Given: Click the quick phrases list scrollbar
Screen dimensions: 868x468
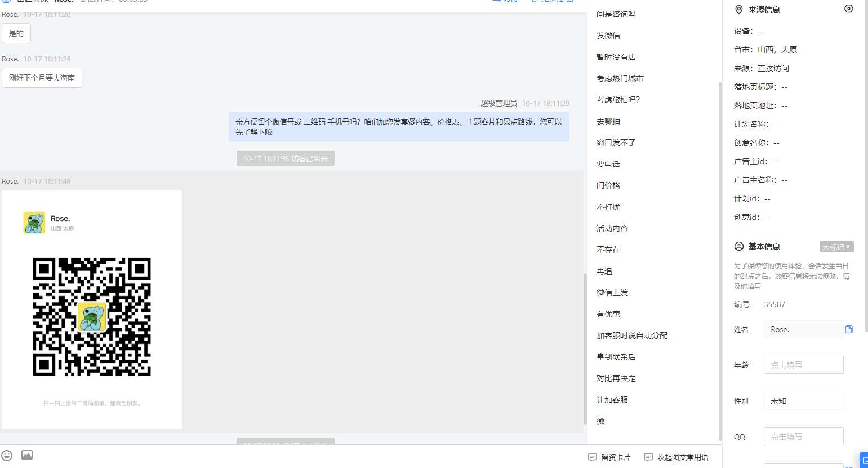Looking at the screenshot, I should (x=719, y=261).
